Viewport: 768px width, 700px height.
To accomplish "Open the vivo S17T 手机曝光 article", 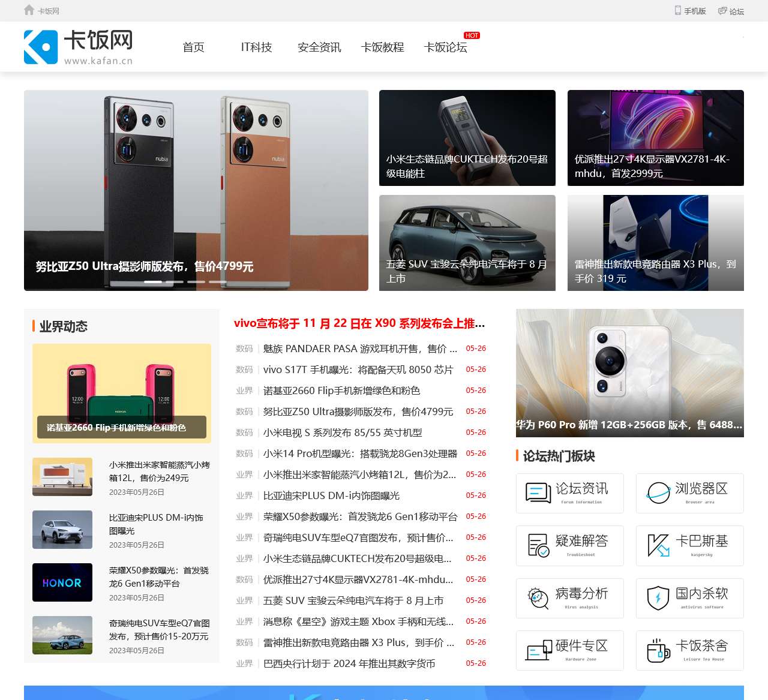I will tap(358, 369).
